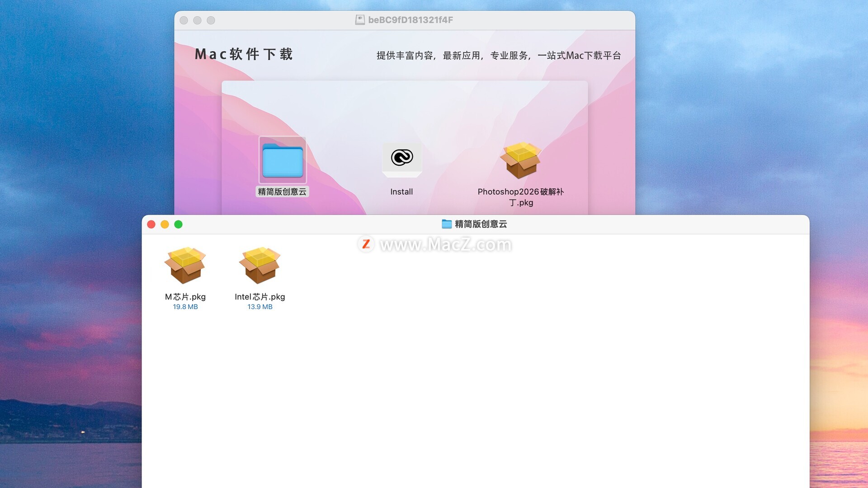Select the M芯片.pkg package icon
Viewport: 868px width, 488px height.
pos(185,265)
